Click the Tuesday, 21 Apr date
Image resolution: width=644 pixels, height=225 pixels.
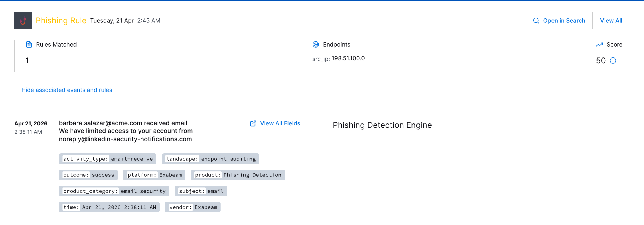click(112, 21)
